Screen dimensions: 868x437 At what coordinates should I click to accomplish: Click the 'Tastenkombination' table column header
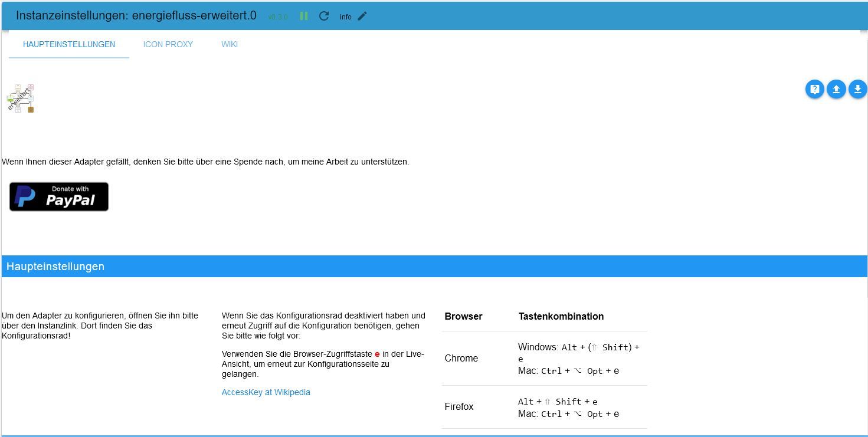[x=561, y=316]
